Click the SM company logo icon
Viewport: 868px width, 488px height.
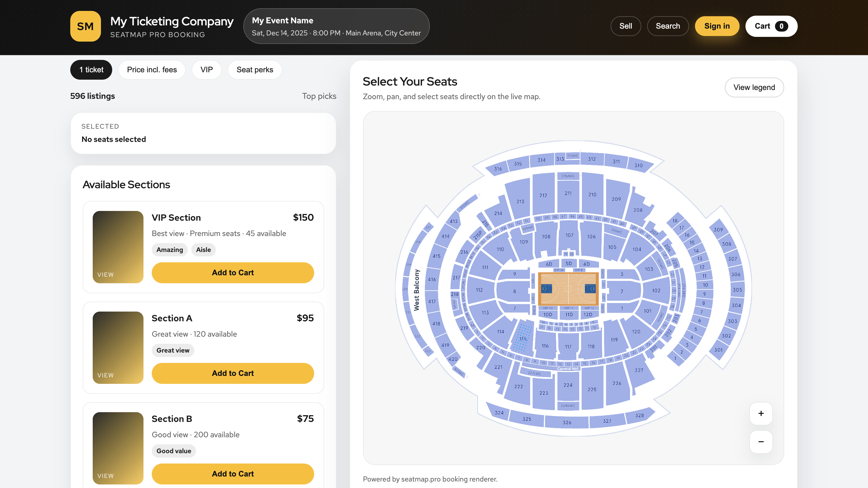pyautogui.click(x=85, y=26)
